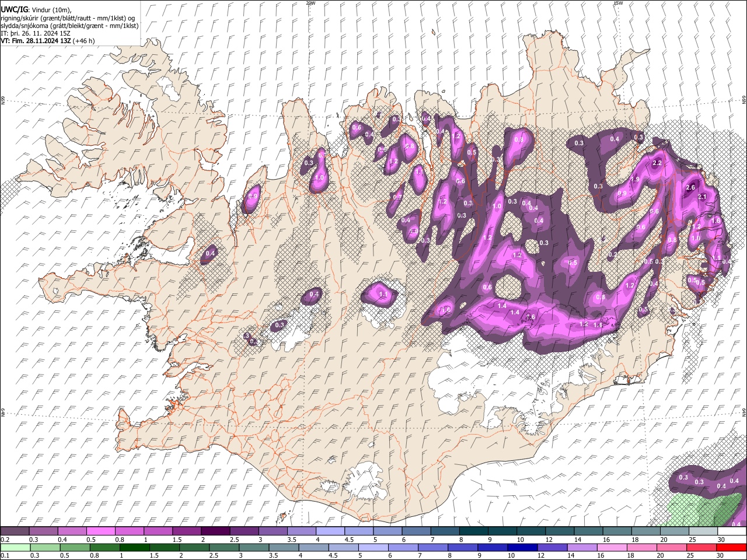Pick lower legend swatch between 1 and 1.5
Viewport: 747px width, 560px height.
[x=135, y=547]
